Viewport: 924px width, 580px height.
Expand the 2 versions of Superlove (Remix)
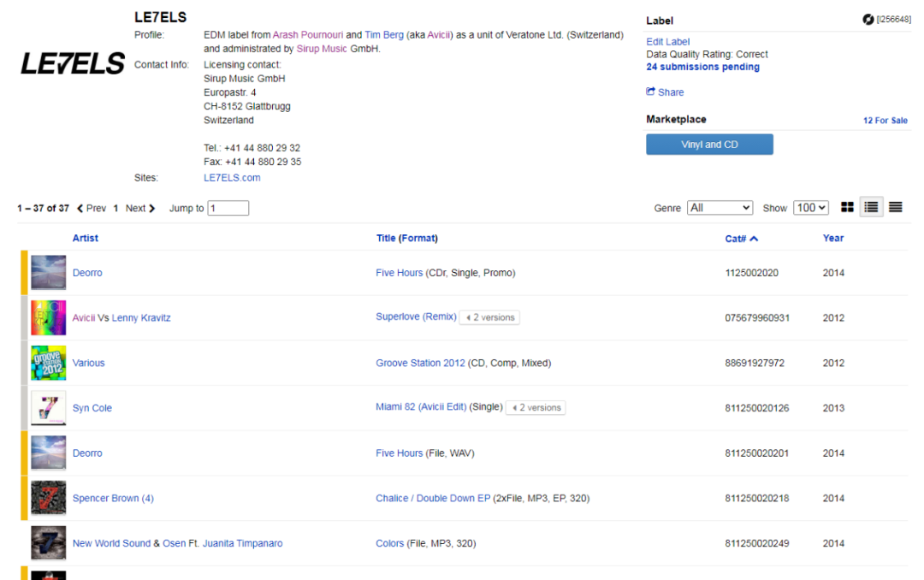pyautogui.click(x=489, y=317)
